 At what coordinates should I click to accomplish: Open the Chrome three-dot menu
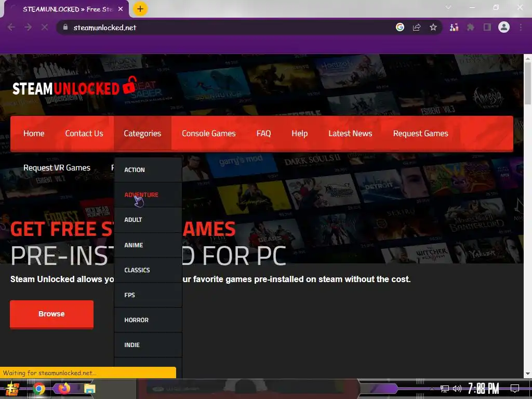521,27
